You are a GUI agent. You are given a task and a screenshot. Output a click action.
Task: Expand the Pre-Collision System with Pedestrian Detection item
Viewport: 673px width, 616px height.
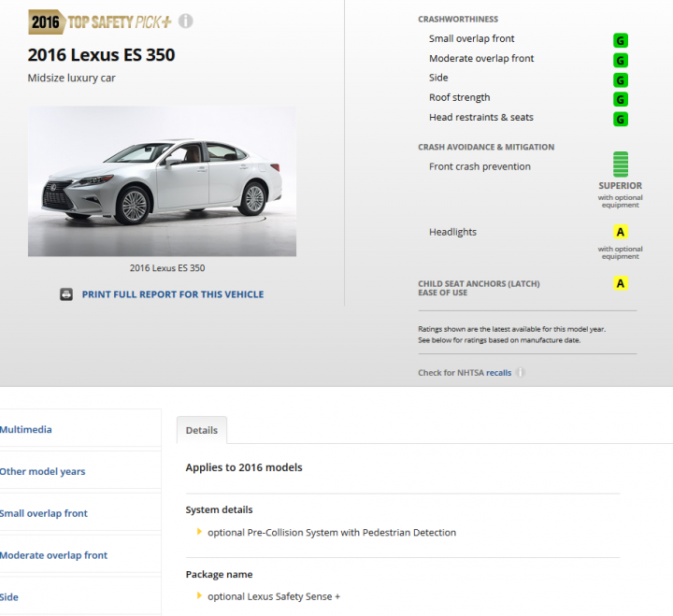[199, 533]
